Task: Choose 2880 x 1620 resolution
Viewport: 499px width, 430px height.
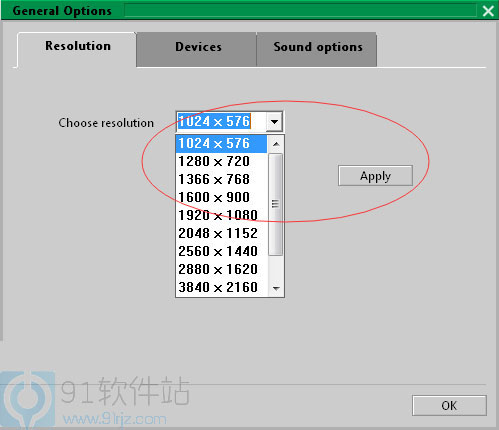Action: coord(221,270)
